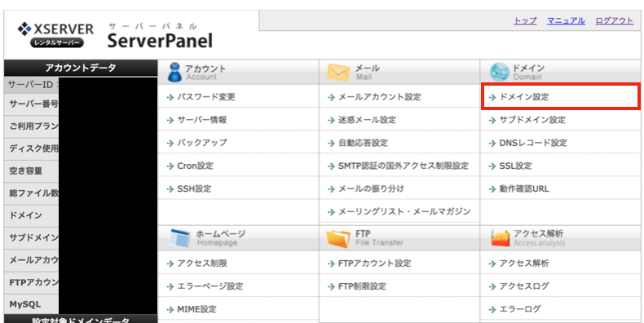The height and width of the screenshot is (323, 644).
Task: Click the Account person icon
Action: [x=174, y=72]
